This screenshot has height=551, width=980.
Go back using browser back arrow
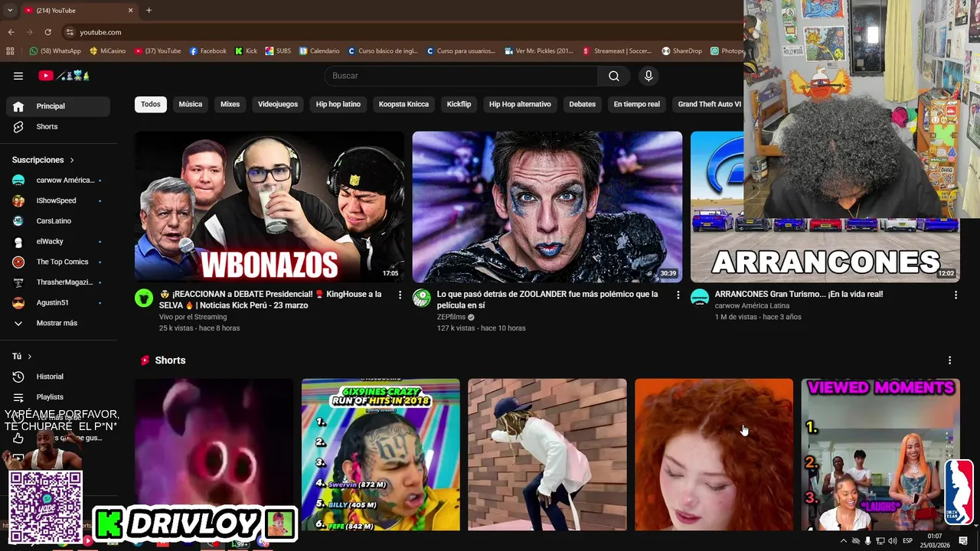pos(11,32)
